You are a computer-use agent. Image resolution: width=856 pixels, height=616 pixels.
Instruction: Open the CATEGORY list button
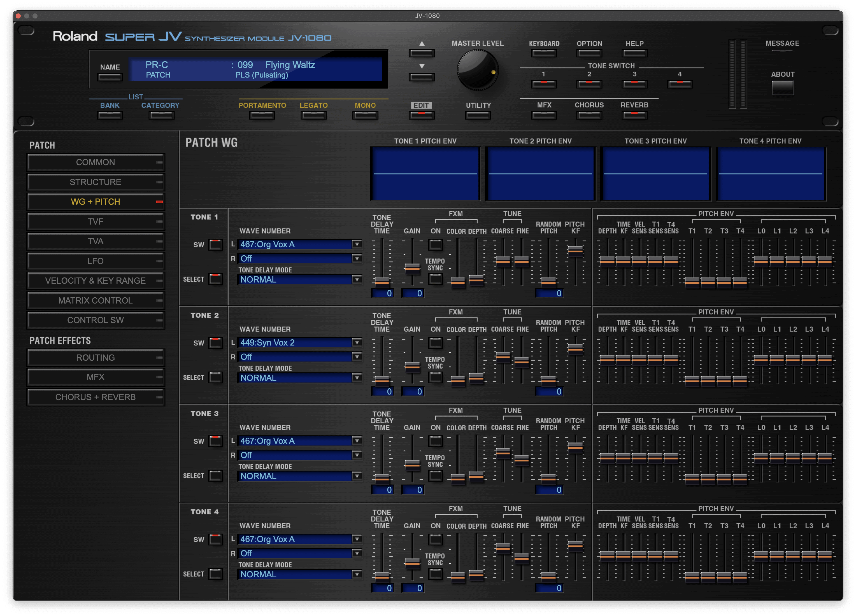(x=161, y=115)
